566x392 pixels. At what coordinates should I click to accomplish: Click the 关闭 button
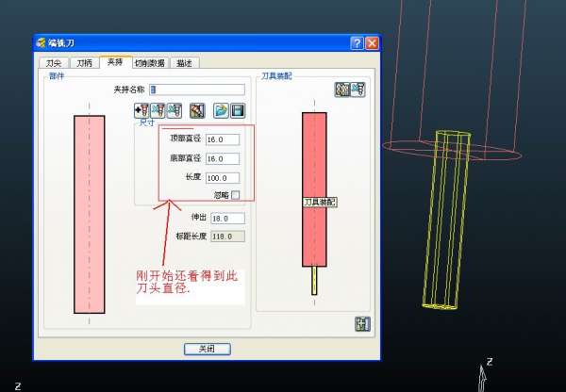(x=208, y=349)
